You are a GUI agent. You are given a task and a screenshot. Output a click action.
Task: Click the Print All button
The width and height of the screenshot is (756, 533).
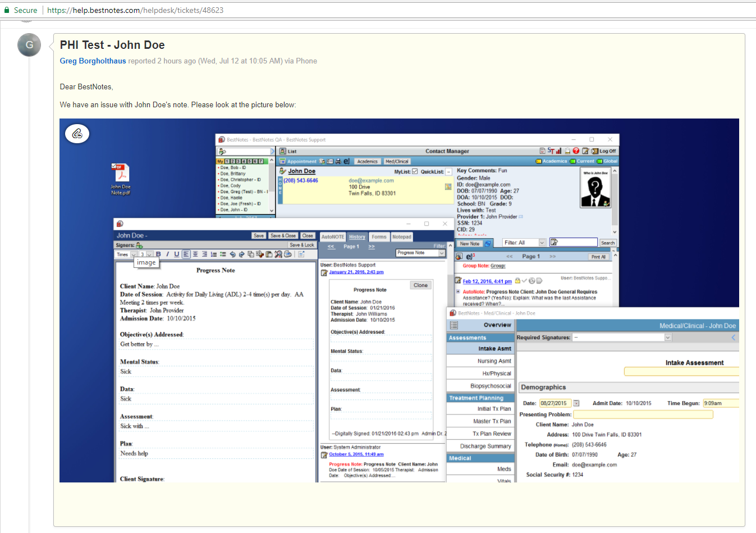(599, 257)
